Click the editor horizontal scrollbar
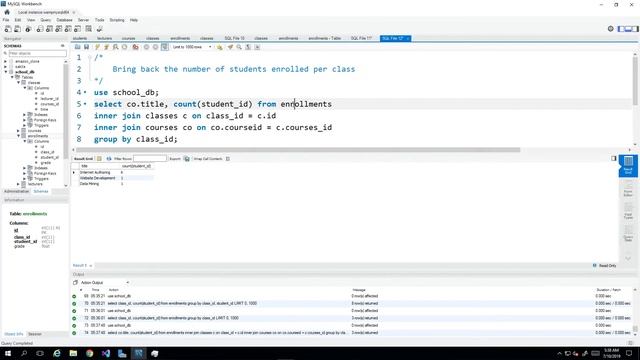 point(298,150)
